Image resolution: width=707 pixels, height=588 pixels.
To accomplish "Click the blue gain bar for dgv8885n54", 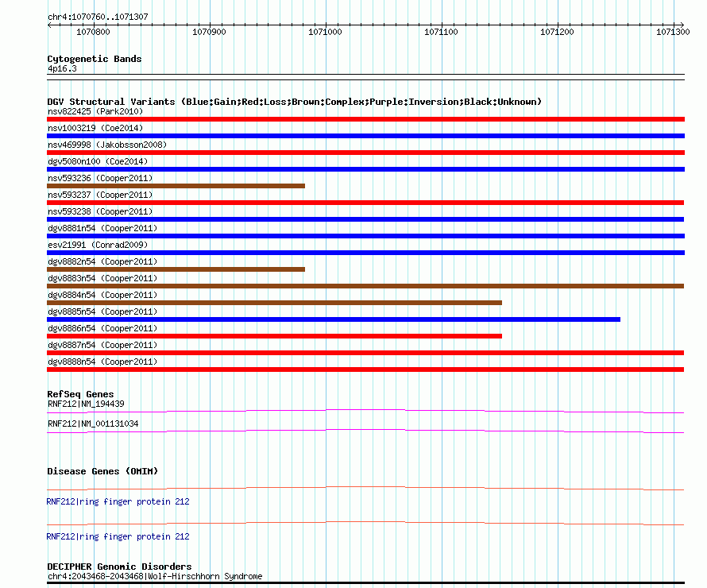I will (334, 319).
